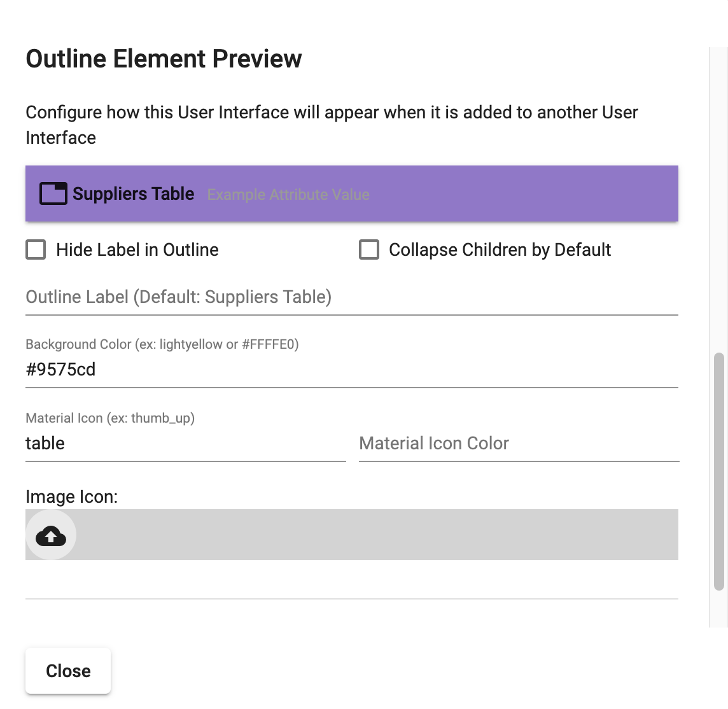Click the cloud upload icon for Image Icon
728x709 pixels.
[51, 535]
